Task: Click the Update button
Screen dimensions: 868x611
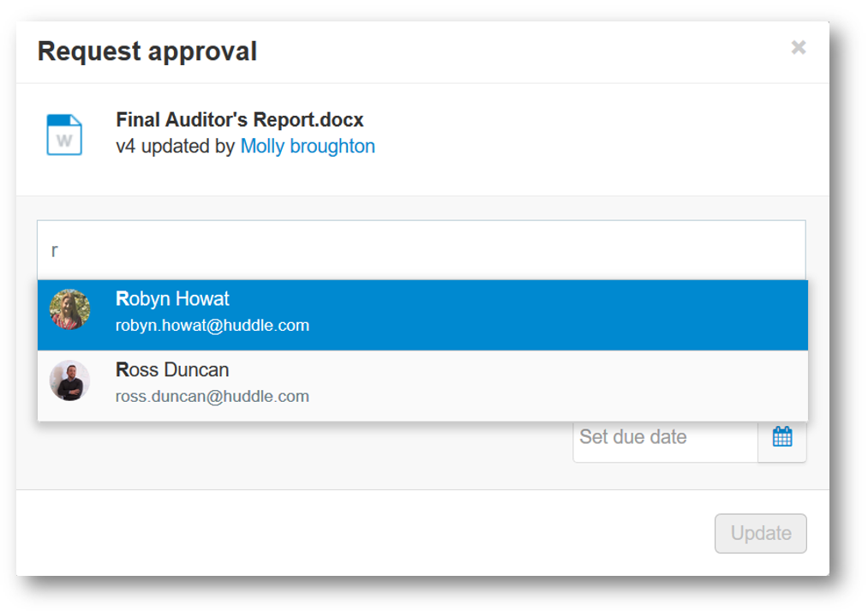Action: click(x=761, y=534)
